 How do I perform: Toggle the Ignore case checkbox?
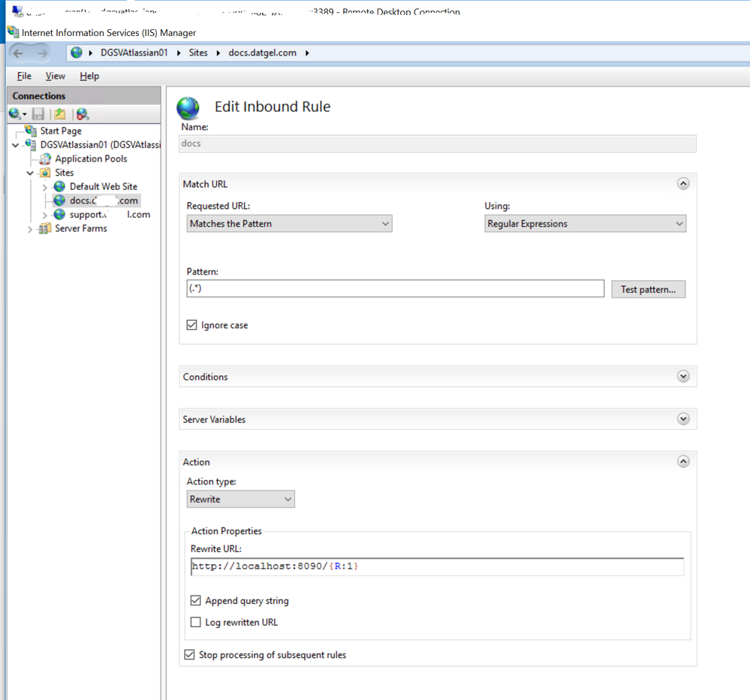191,325
